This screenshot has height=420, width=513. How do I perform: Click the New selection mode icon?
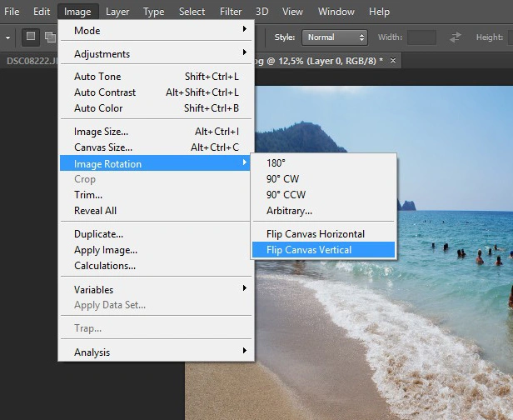point(31,37)
